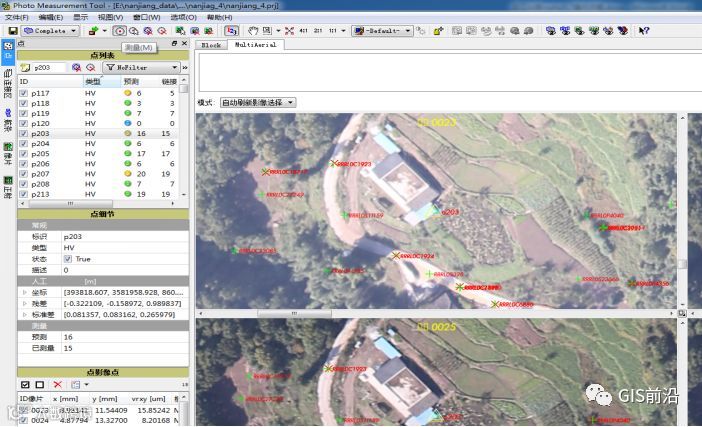
Task: Open the 文件(F) menu
Action: [17, 17]
